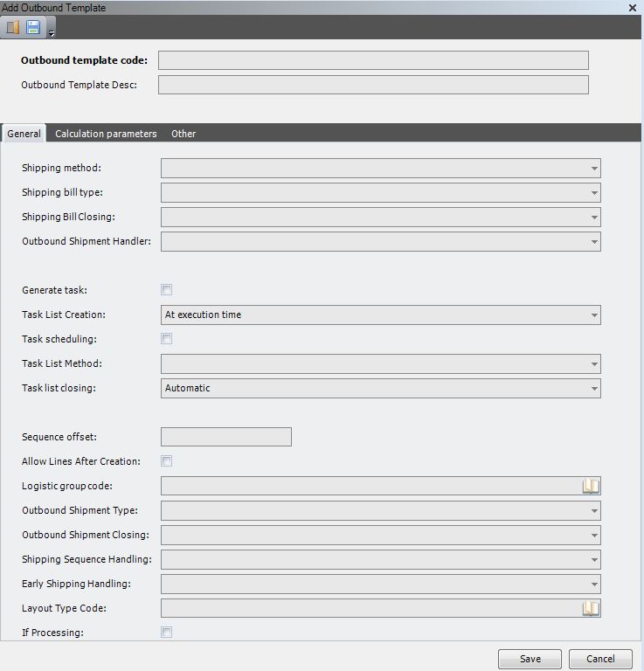Close the Add Outbound Template window
This screenshot has width=644, height=671.
click(x=633, y=8)
